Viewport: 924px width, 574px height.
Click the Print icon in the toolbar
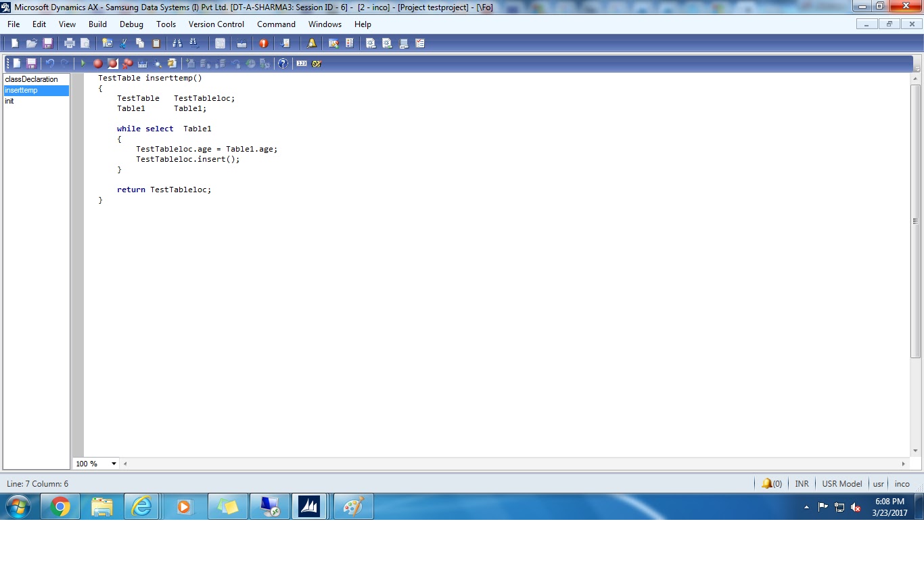[x=68, y=43]
